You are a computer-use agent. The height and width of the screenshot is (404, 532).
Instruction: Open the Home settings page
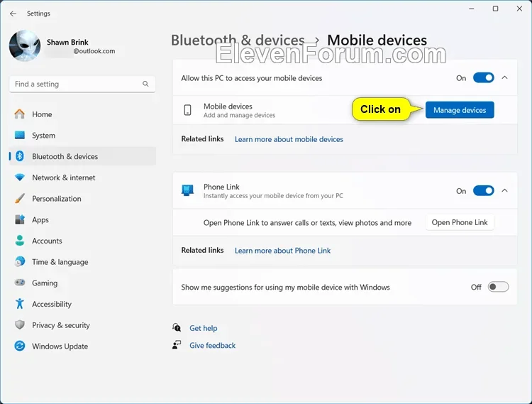pyautogui.click(x=82, y=114)
